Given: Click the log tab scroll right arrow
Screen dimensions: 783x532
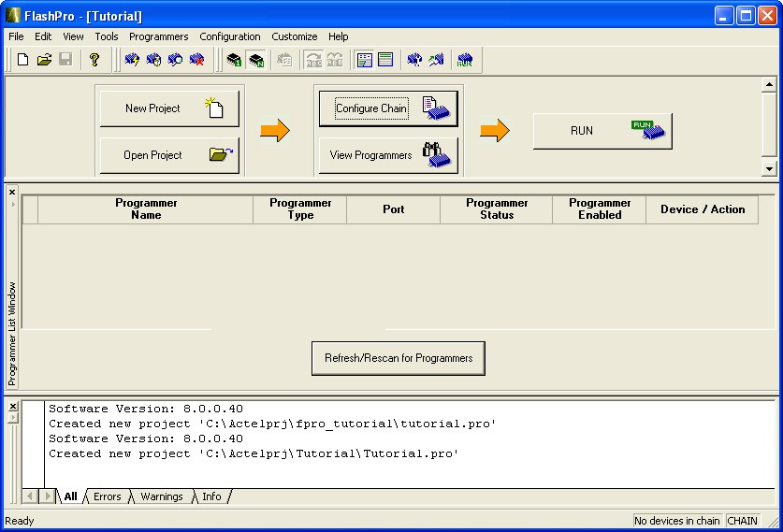Looking at the screenshot, I should [47, 496].
